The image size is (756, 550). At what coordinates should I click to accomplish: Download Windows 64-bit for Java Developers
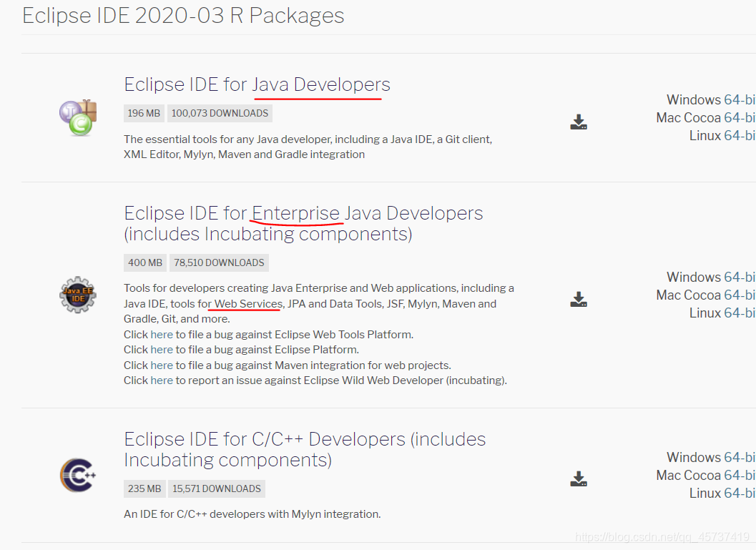(x=740, y=100)
